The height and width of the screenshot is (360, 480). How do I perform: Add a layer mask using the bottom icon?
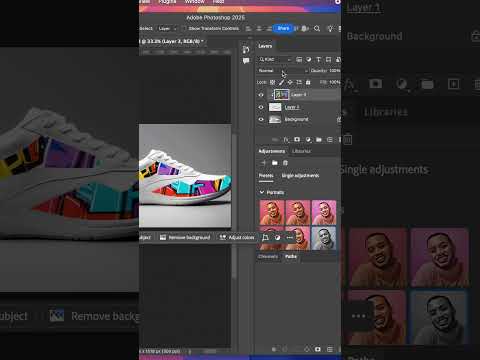pyautogui.click(x=297, y=139)
